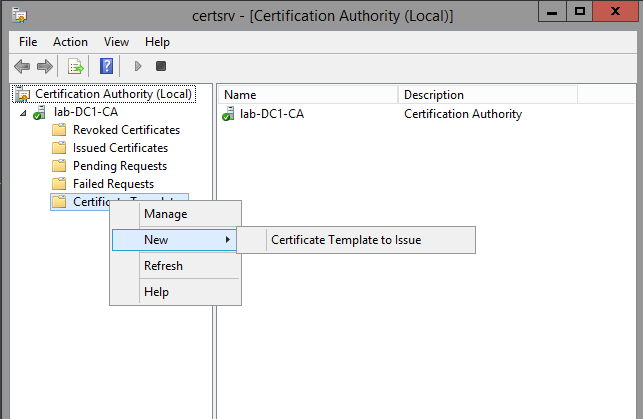Open the File menu
Image resolution: width=643 pixels, height=419 pixels.
point(28,42)
